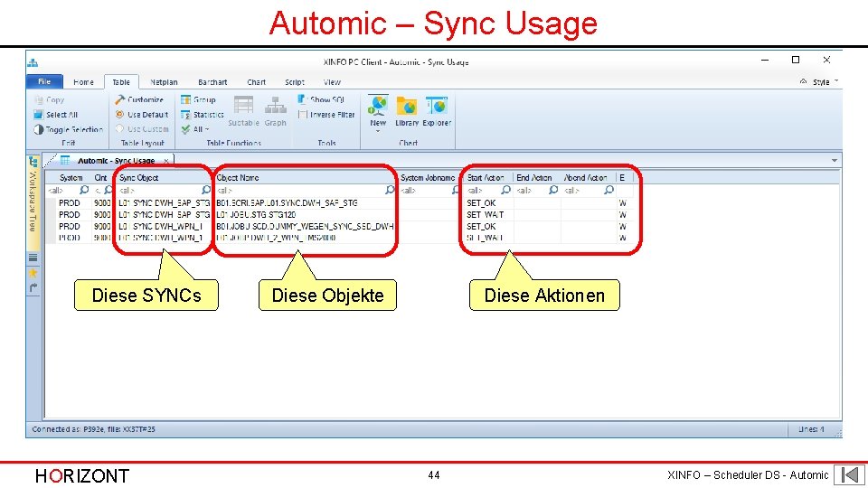The width and height of the screenshot is (868, 488).
Task: Select the Automic - Sync Usage document tab
Action: (116, 161)
